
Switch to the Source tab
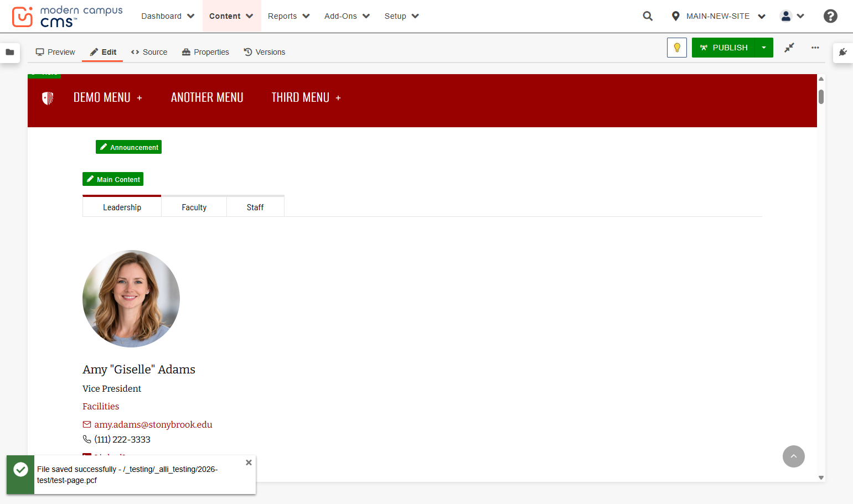coord(149,52)
